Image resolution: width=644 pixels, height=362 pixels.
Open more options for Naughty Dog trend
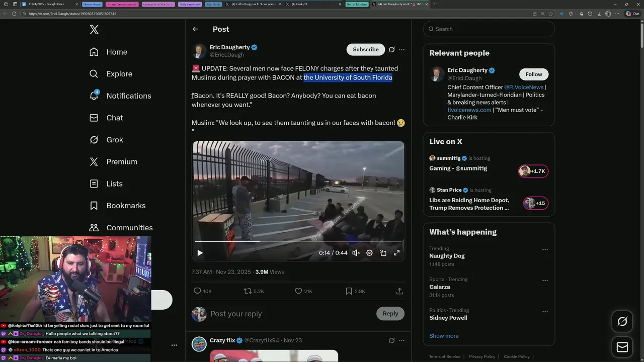(x=545, y=249)
